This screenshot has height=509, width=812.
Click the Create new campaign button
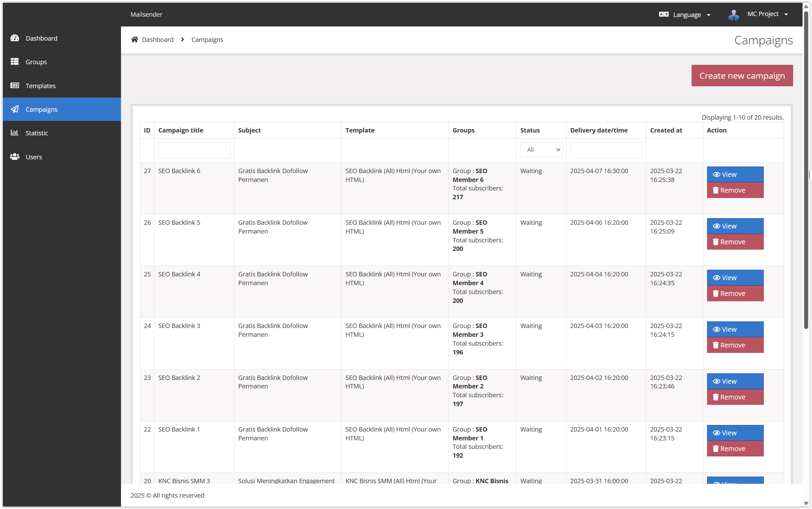[x=742, y=76]
